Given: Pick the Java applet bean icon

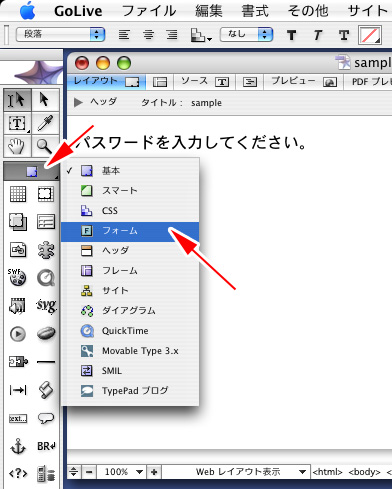Looking at the screenshot, I should click(46, 333).
